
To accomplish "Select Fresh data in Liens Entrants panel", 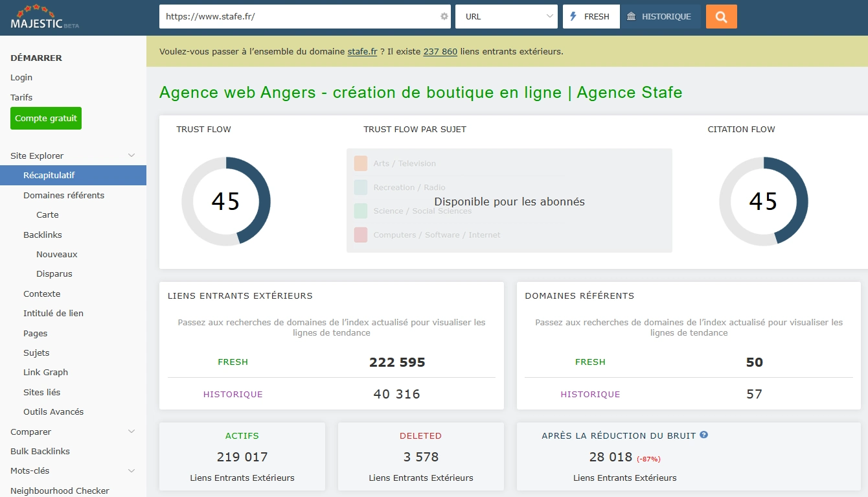I will click(233, 362).
